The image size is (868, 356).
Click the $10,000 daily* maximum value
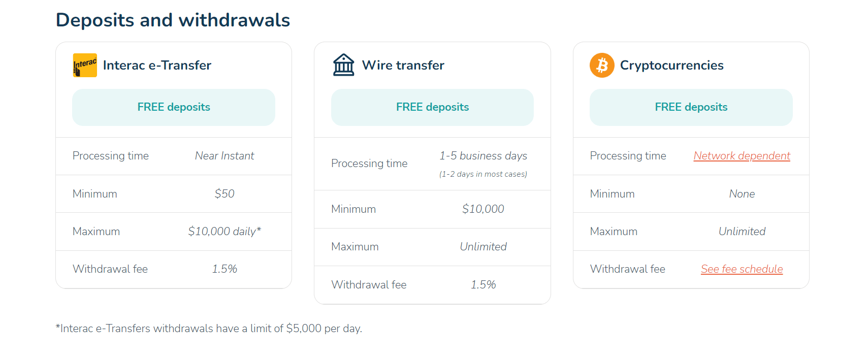click(224, 232)
